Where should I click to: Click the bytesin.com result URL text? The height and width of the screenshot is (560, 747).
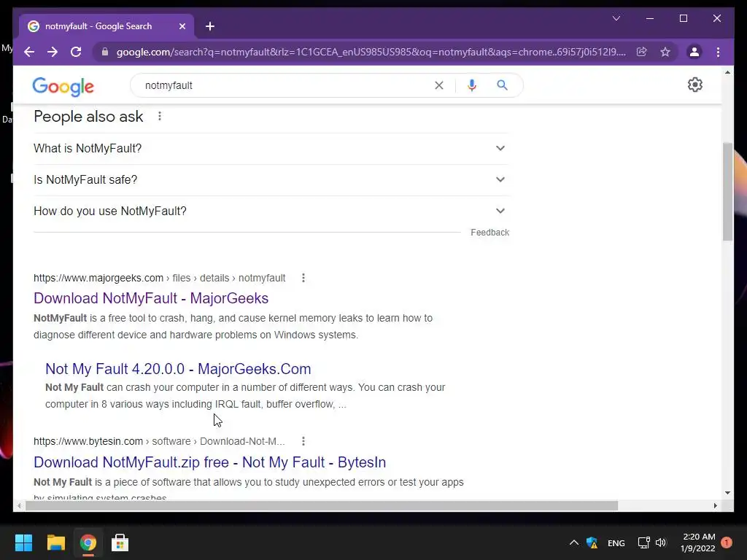[159, 441]
